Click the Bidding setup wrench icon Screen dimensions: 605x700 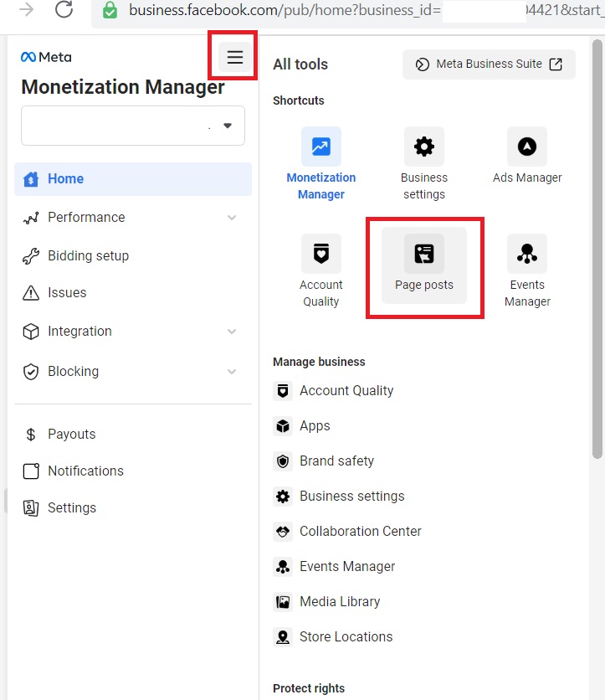pyautogui.click(x=31, y=256)
